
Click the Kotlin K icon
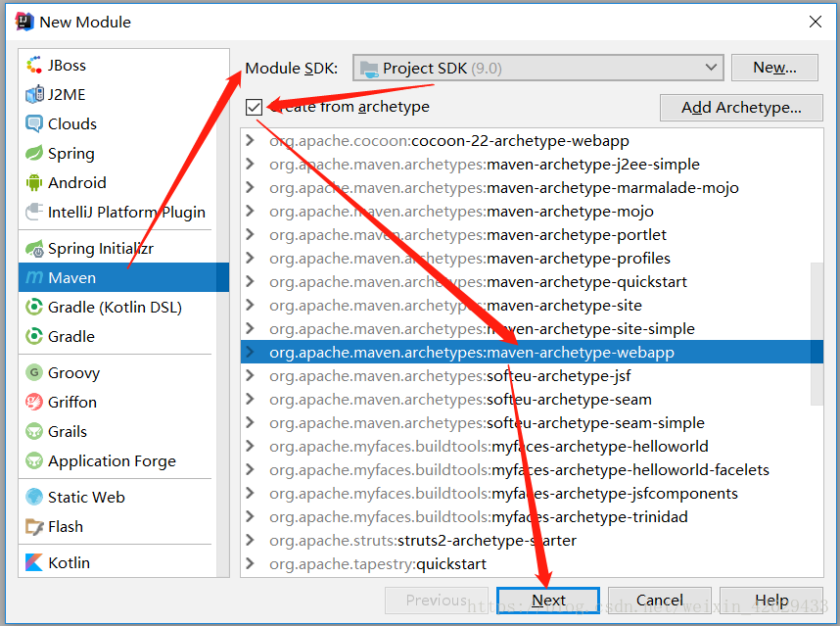pyautogui.click(x=34, y=562)
